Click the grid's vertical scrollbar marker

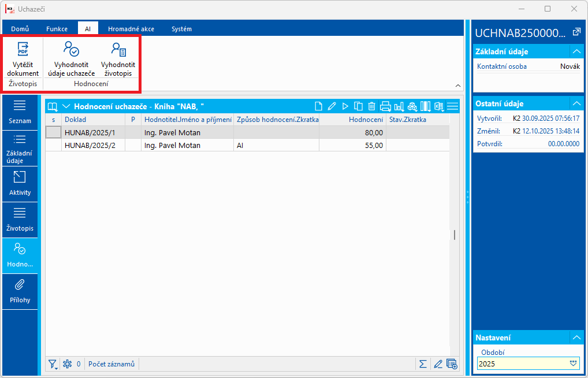click(x=455, y=235)
